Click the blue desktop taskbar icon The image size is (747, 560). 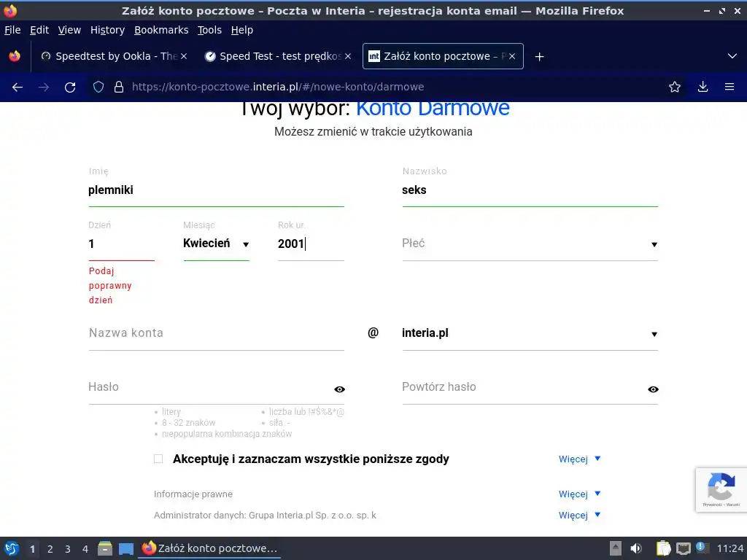pyautogui.click(x=125, y=549)
